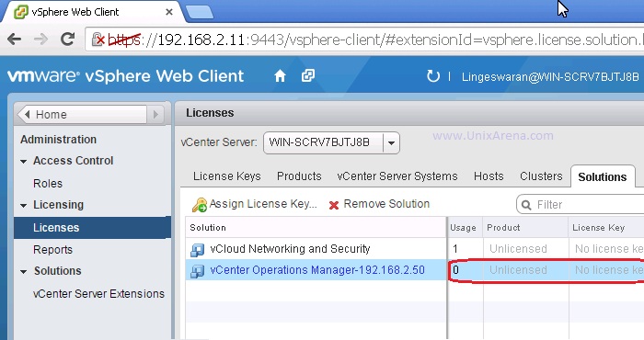Click the Filter input field
This screenshot has width=644, height=340.
[580, 204]
